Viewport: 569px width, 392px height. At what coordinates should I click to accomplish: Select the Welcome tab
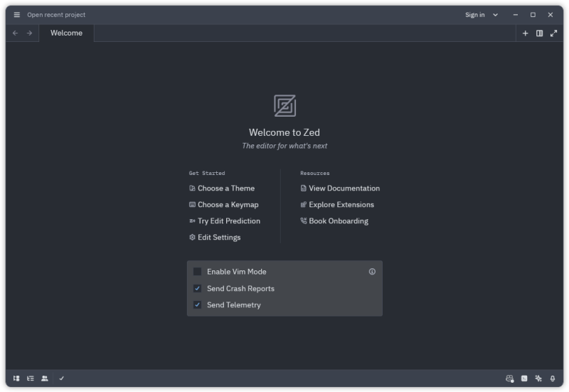click(x=66, y=33)
